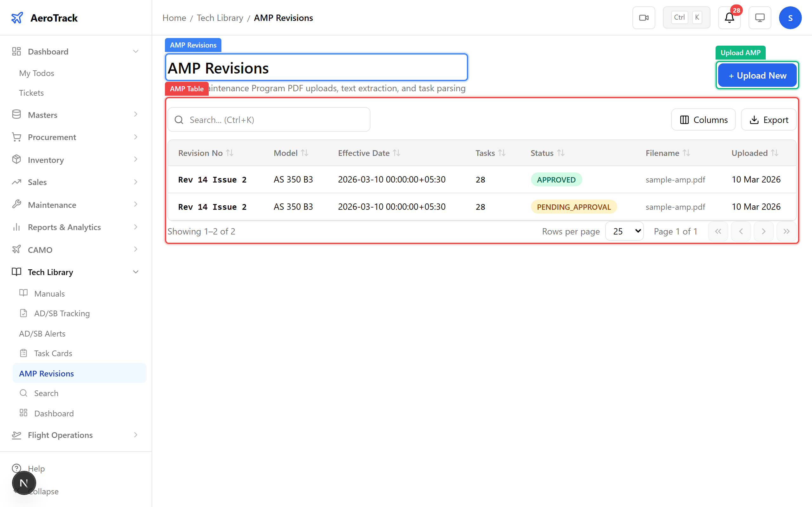Click the AeroTrack airplane logo
The height and width of the screenshot is (507, 812).
pos(17,17)
